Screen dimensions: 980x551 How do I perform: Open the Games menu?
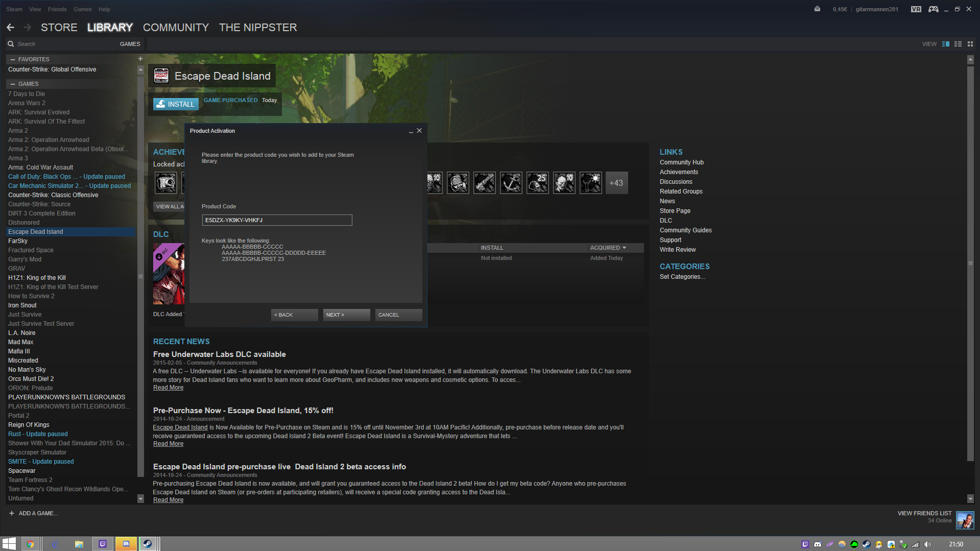pyautogui.click(x=82, y=9)
